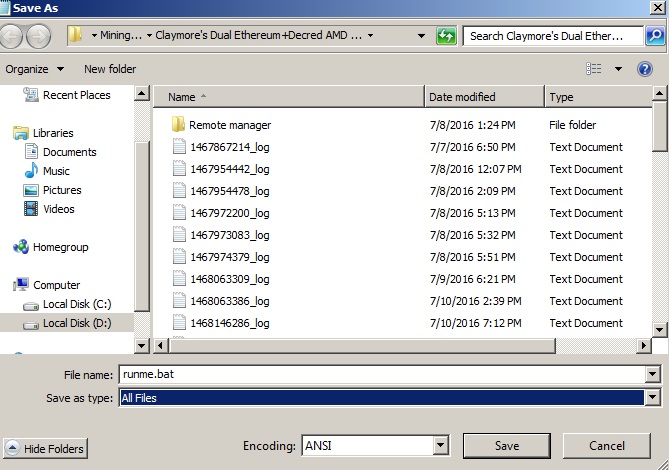Click Hide Folders button
The width and height of the screenshot is (669, 470).
(45, 448)
